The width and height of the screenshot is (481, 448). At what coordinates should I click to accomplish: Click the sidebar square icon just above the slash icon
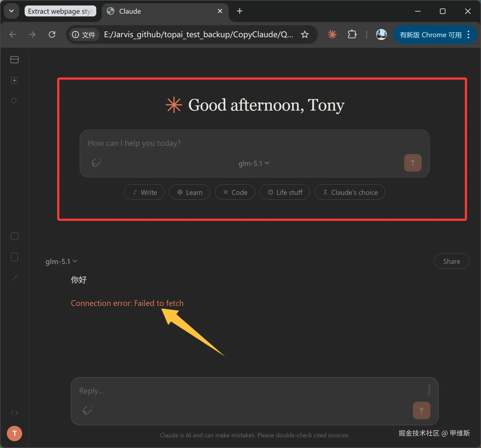pyautogui.click(x=15, y=257)
